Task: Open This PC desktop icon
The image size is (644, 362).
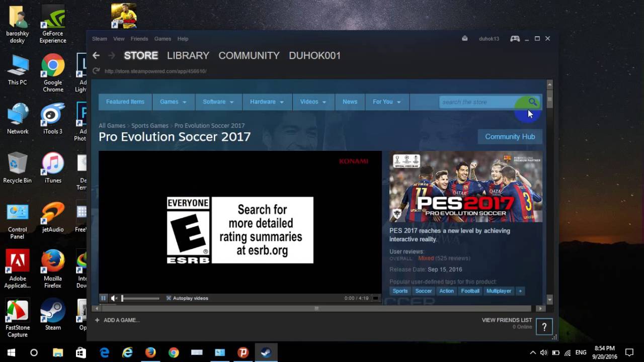Action: (x=17, y=70)
